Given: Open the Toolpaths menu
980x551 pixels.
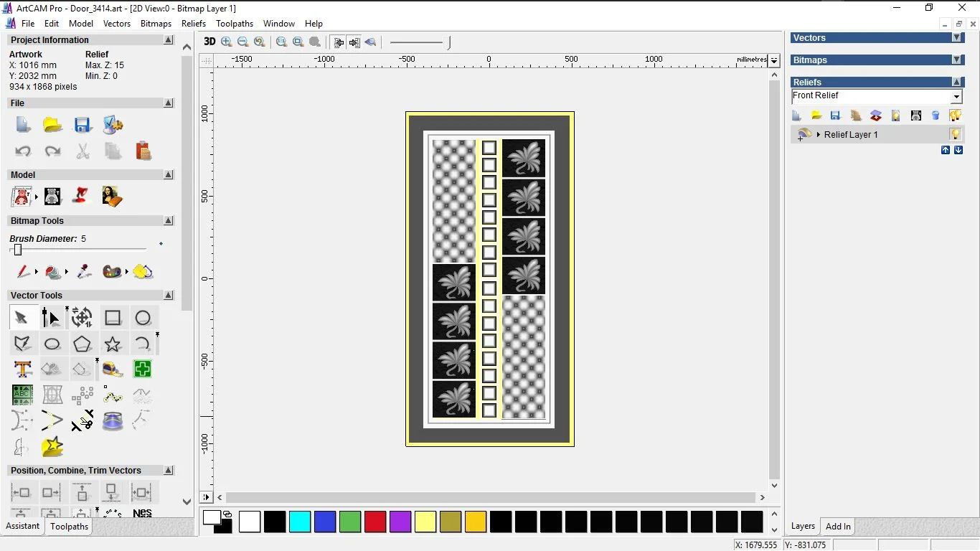Looking at the screenshot, I should point(235,24).
